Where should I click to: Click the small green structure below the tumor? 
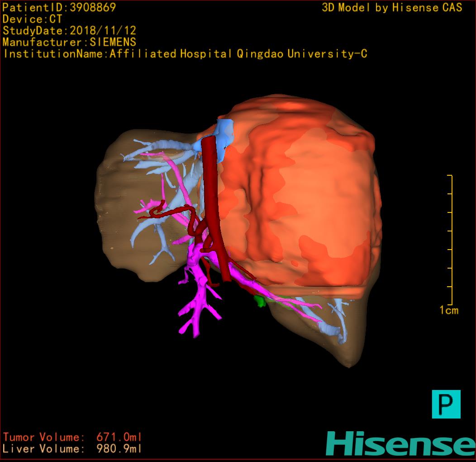[260, 301]
